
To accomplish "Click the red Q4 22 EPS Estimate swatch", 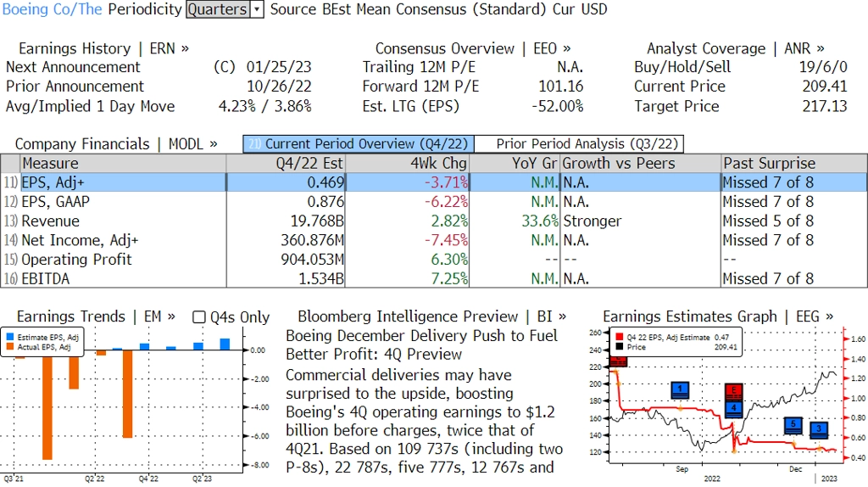I will tap(619, 337).
